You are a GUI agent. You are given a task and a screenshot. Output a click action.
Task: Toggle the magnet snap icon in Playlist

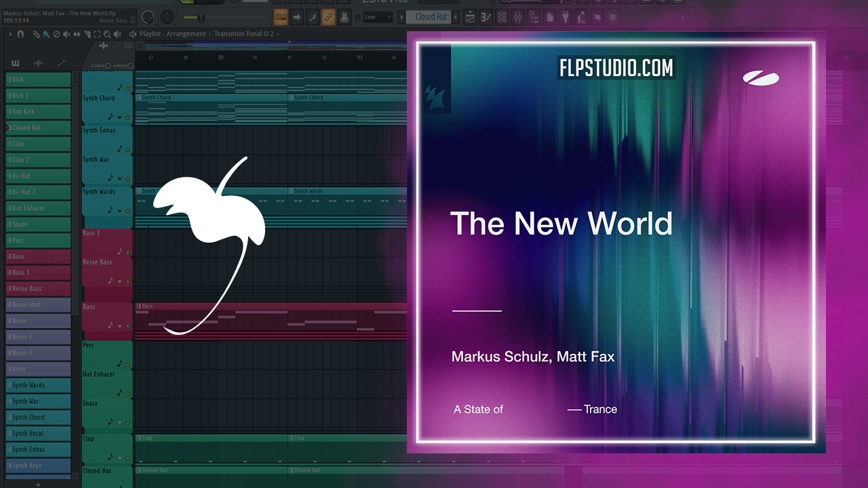20,34
